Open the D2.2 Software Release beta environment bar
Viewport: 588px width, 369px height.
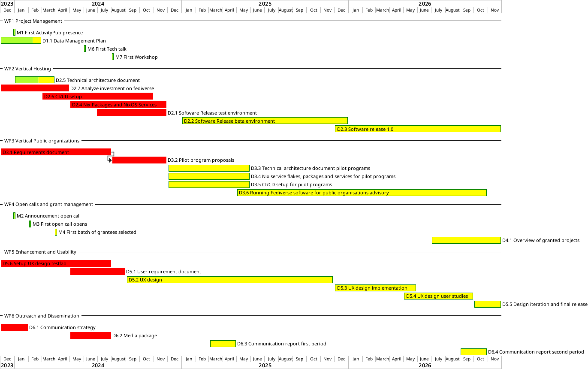[x=265, y=121]
